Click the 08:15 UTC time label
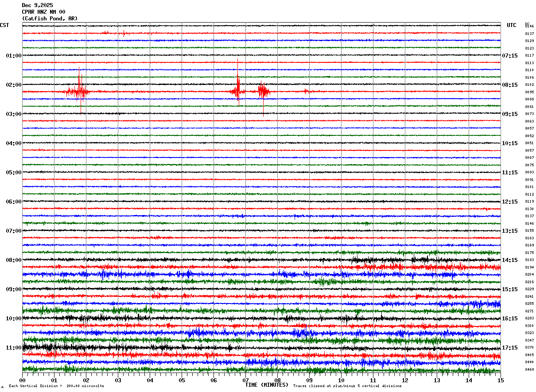 pos(510,85)
